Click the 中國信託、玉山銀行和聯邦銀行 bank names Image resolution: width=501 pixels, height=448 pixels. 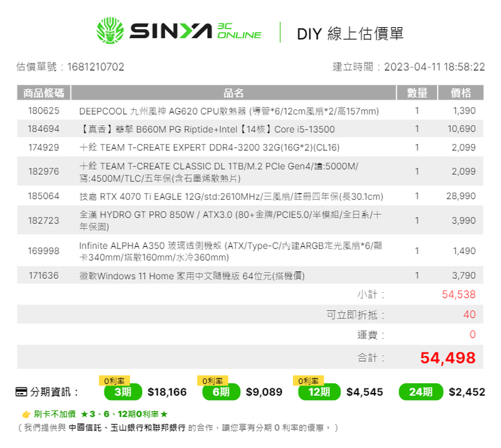pyautogui.click(x=127, y=428)
